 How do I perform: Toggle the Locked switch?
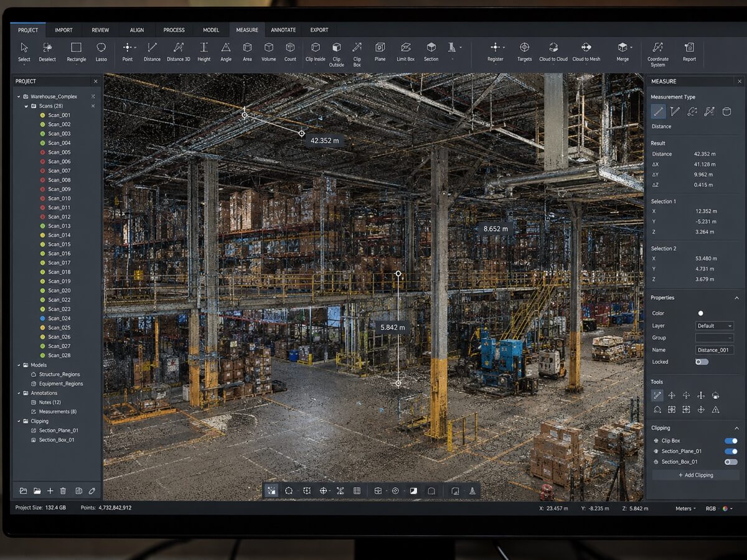point(702,362)
